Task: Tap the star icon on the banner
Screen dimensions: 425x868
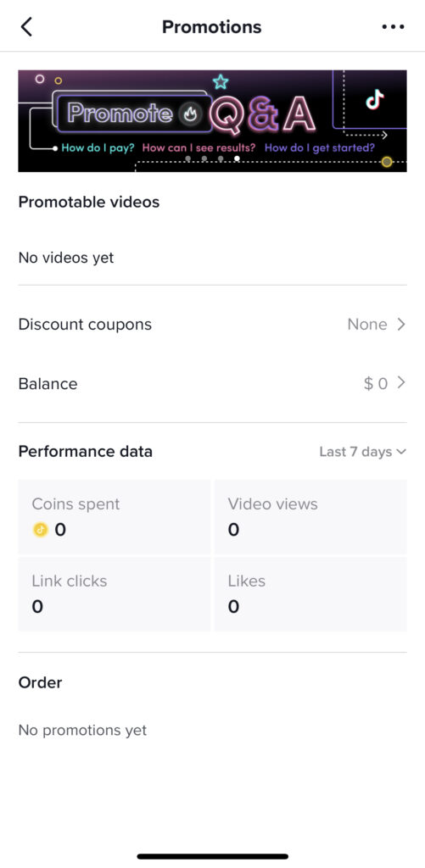Action: pos(221,82)
